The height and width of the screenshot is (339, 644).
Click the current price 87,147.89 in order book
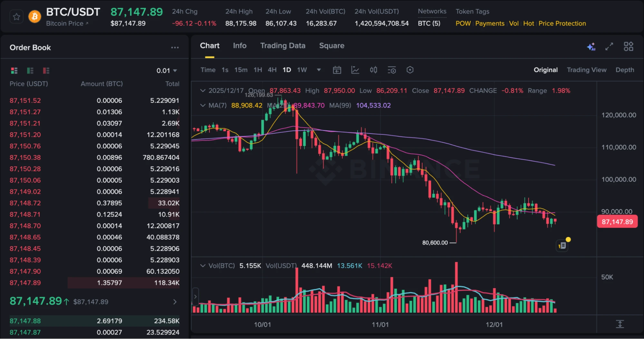35,301
